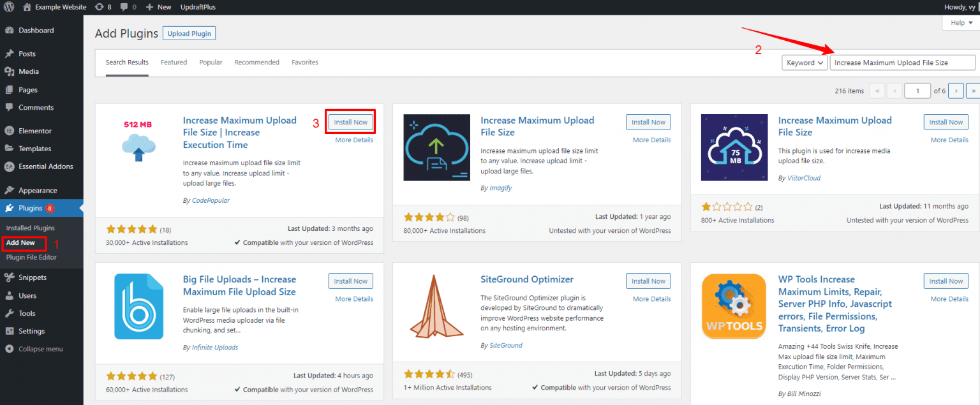Viewport: 980px width, 405px height.
Task: Install Now for WP Tools plugin
Action: pos(946,281)
